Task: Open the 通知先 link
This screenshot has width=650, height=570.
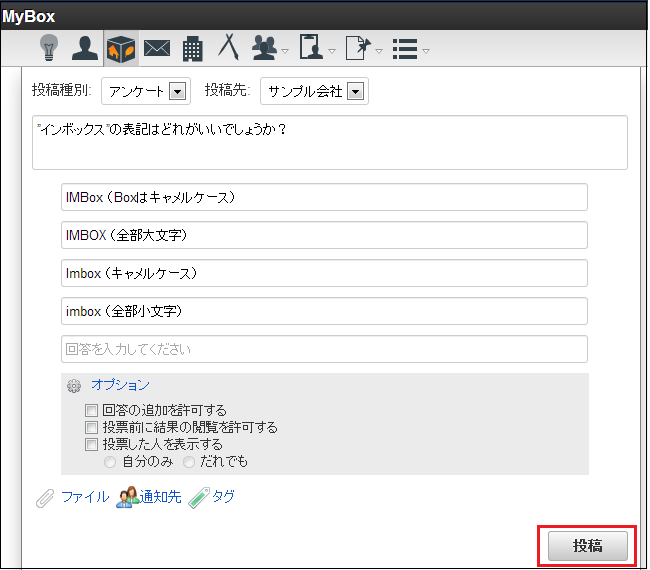Action: coord(160,497)
